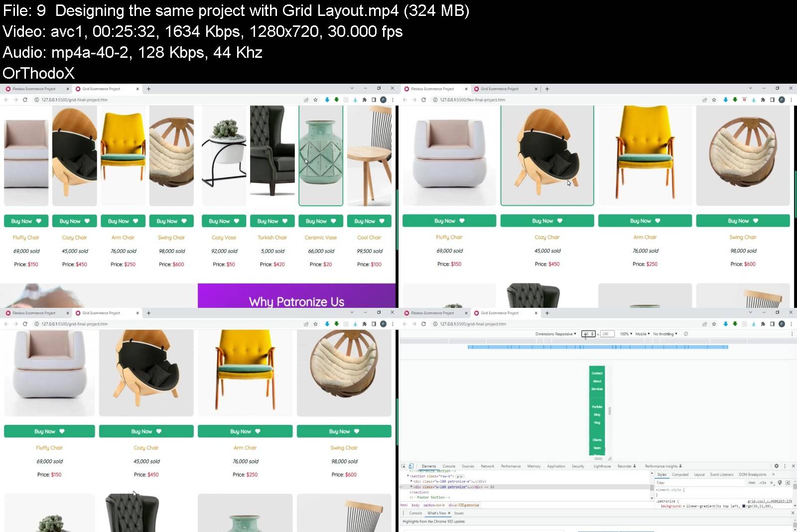
Task: Click the side panel icon in the top-right window
Action: tap(772, 100)
